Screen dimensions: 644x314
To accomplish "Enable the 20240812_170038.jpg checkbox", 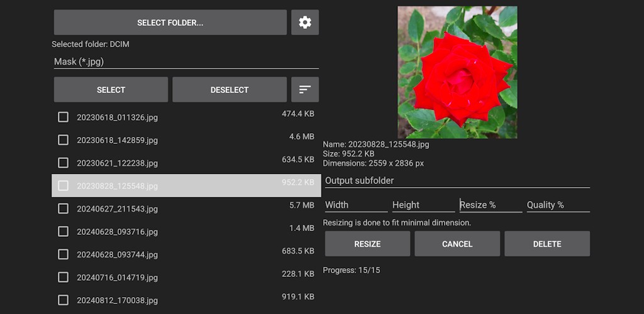I will 63,300.
